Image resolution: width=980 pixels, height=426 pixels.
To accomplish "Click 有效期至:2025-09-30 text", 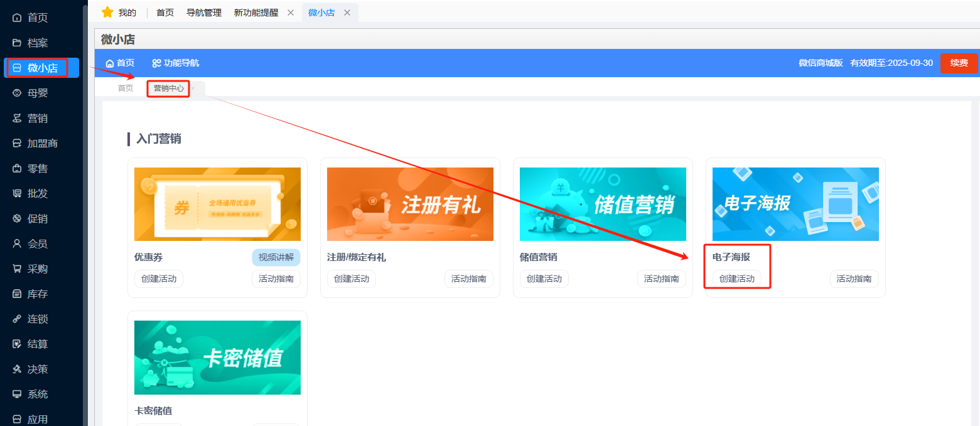I will coord(891,63).
